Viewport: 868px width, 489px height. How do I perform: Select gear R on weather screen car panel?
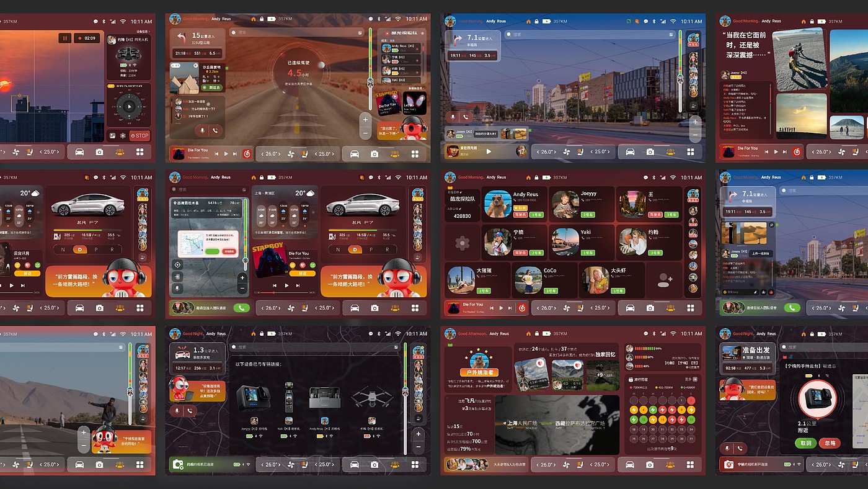click(387, 249)
